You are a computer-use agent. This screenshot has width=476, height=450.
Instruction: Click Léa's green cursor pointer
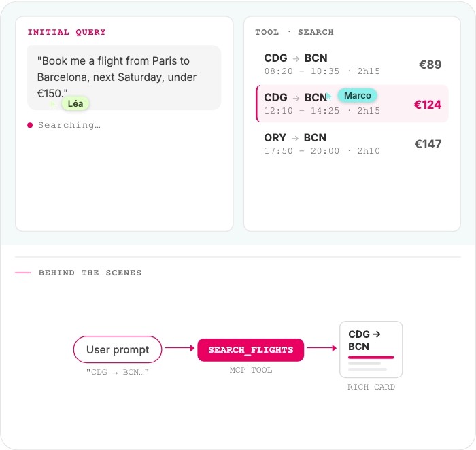[53, 104]
